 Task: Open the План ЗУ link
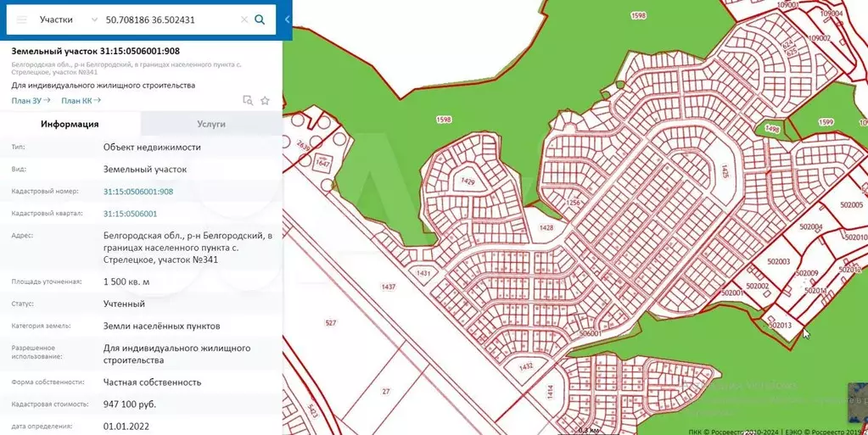[31, 101]
